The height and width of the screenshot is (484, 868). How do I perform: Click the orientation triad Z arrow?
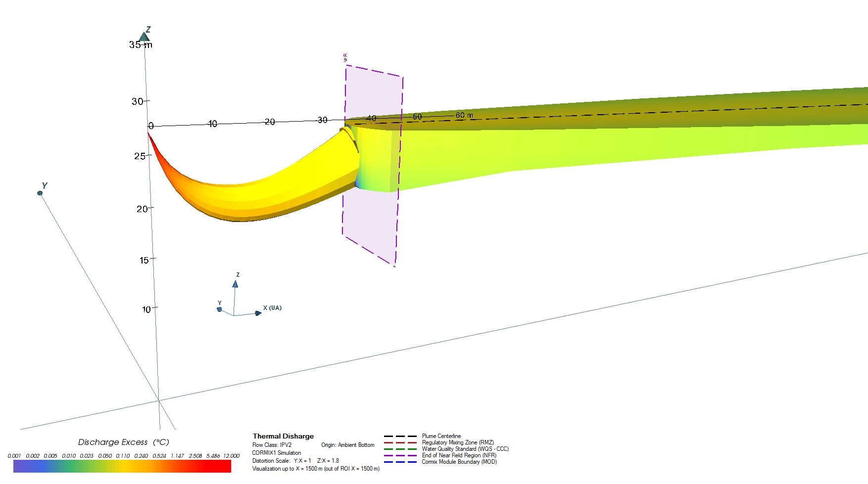click(235, 284)
